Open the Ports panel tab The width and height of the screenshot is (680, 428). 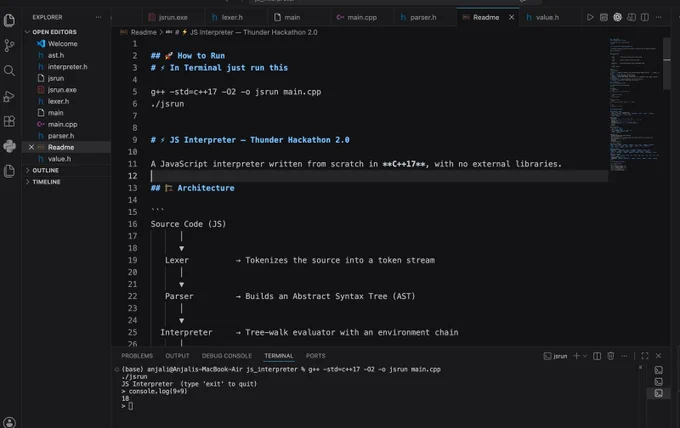pos(315,356)
